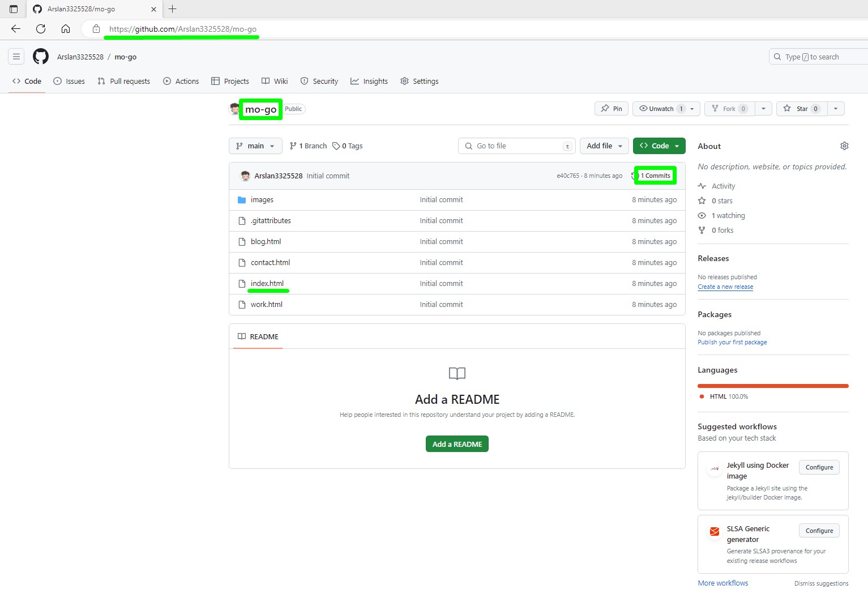
Task: Pin the repository with the Pin button
Action: click(612, 109)
